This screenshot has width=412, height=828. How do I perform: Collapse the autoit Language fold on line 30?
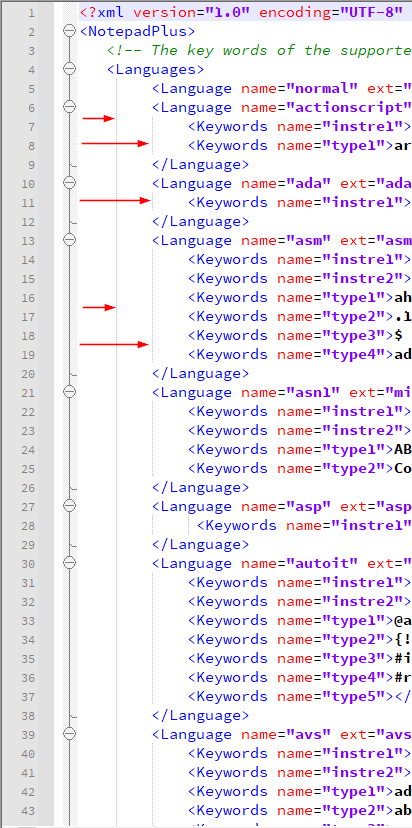[69, 564]
